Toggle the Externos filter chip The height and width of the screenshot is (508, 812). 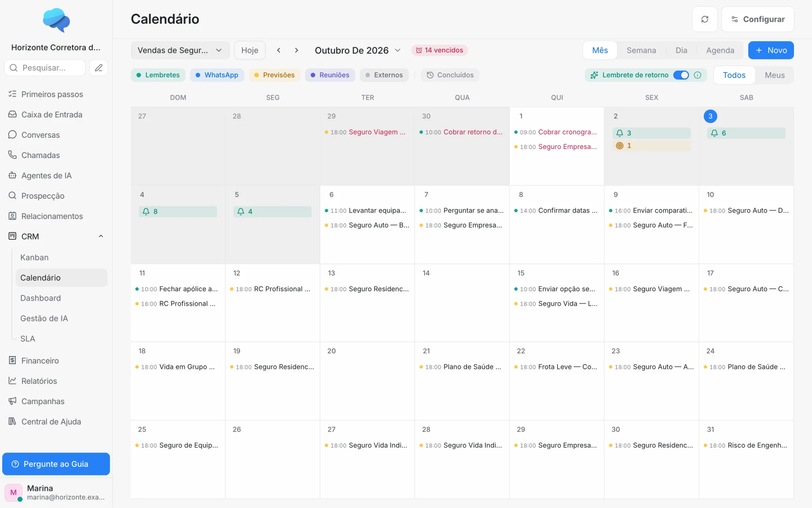coord(384,75)
